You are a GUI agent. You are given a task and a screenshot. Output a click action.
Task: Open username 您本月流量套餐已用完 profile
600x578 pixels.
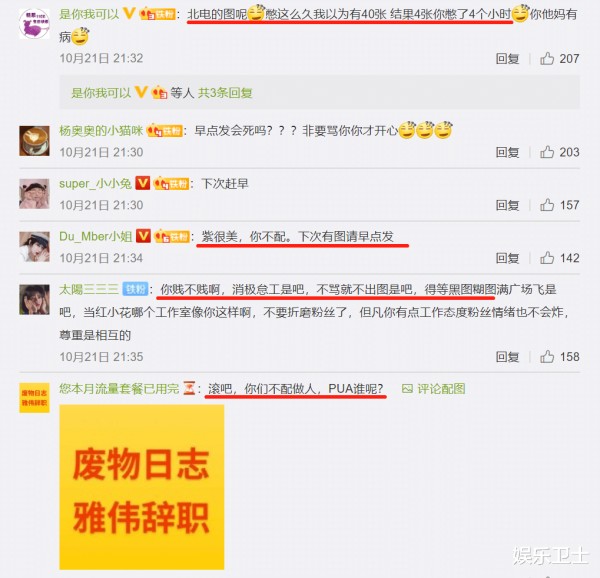pyautogui.click(x=119, y=389)
